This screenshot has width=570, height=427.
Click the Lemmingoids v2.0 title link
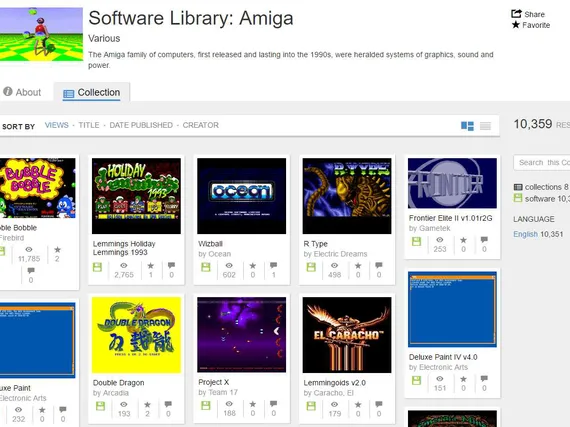[334, 383]
